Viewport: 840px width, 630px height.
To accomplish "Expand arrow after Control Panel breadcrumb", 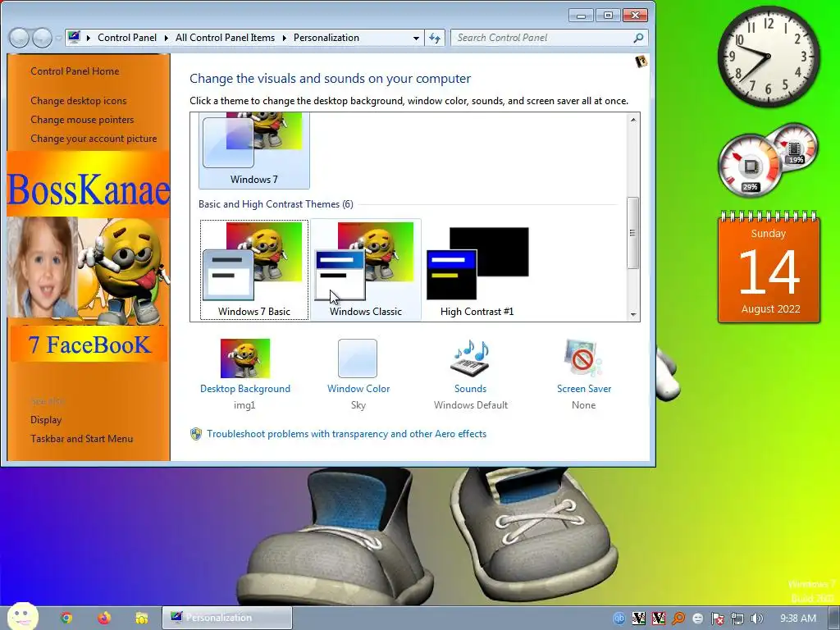I will click(x=166, y=38).
